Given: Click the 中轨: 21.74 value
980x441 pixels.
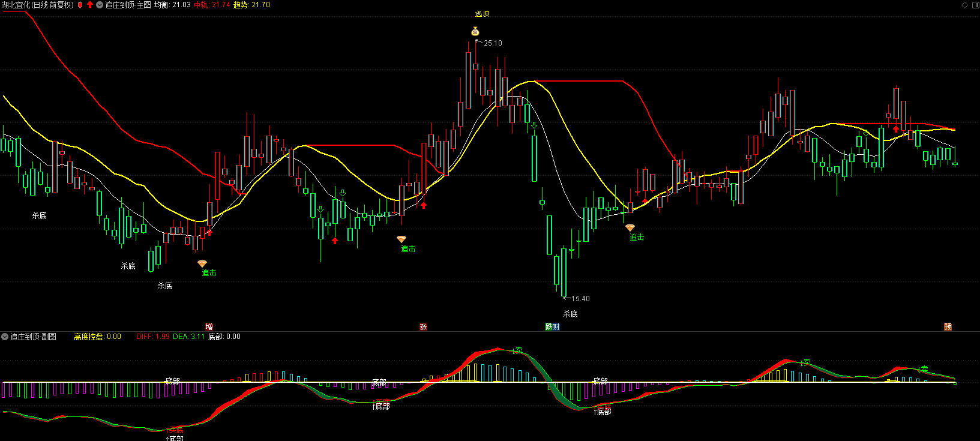Looking at the screenshot, I should click(212, 5).
